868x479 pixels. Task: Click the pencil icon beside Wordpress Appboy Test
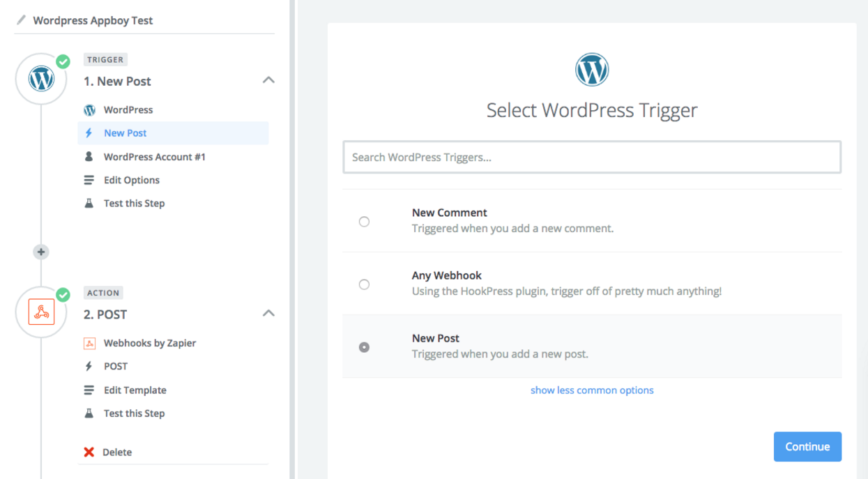tap(20, 20)
